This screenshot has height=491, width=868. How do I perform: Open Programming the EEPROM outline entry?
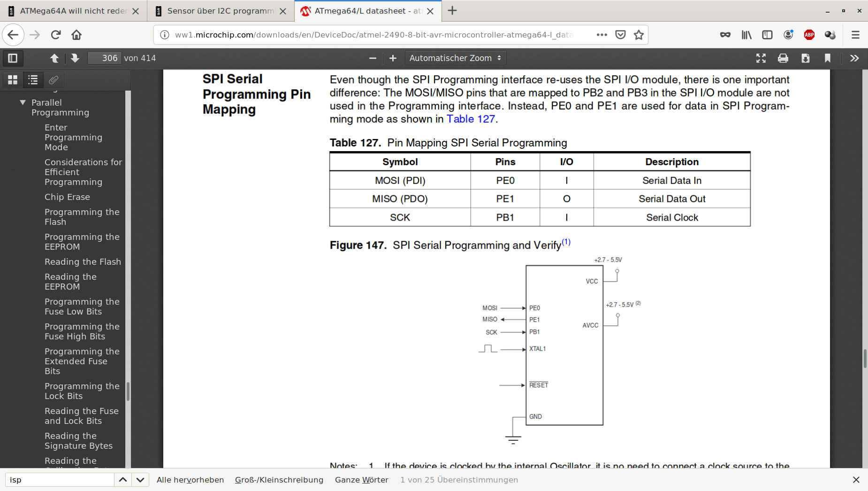(x=82, y=242)
